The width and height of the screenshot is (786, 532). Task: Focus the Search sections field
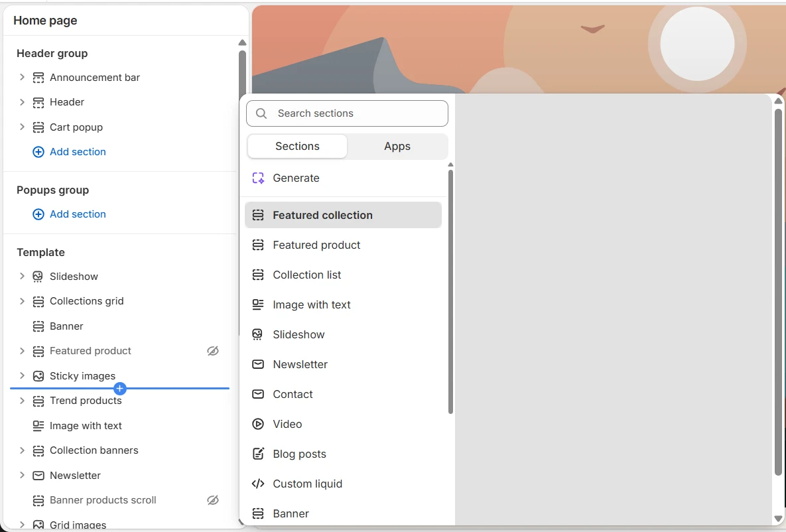coord(347,113)
